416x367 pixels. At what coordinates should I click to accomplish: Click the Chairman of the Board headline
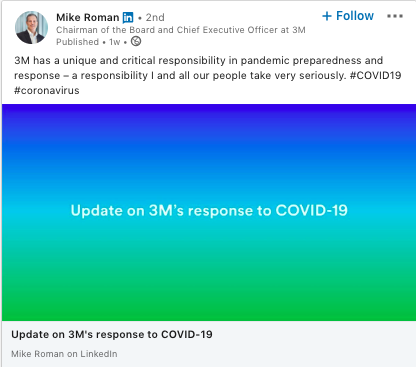coord(181,30)
